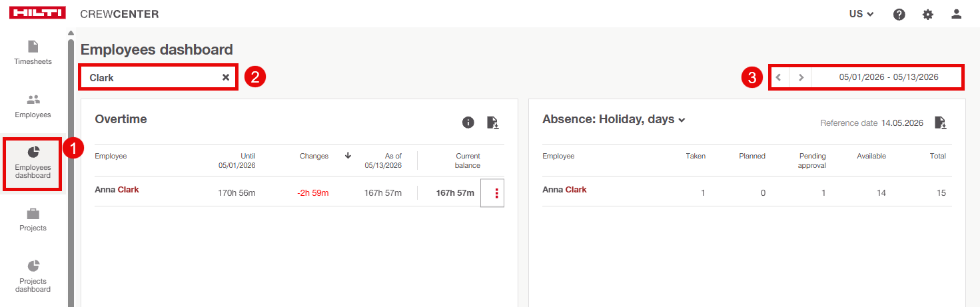Sort by the Changes column arrow

pyautogui.click(x=348, y=156)
